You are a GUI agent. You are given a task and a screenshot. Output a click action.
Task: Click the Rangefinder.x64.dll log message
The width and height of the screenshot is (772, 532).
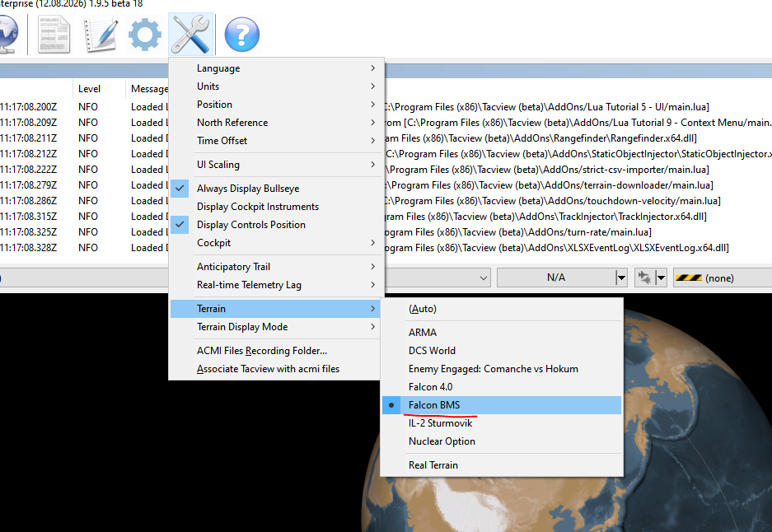[x=540, y=138]
